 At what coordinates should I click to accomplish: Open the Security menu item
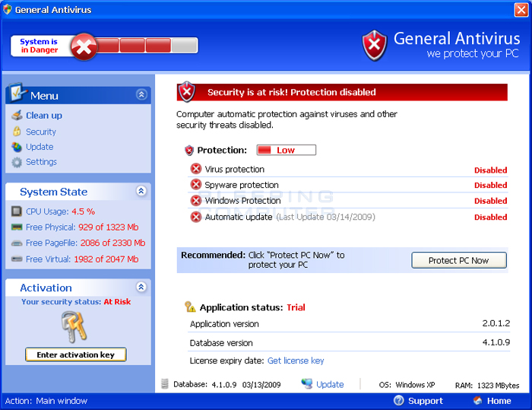tap(41, 132)
